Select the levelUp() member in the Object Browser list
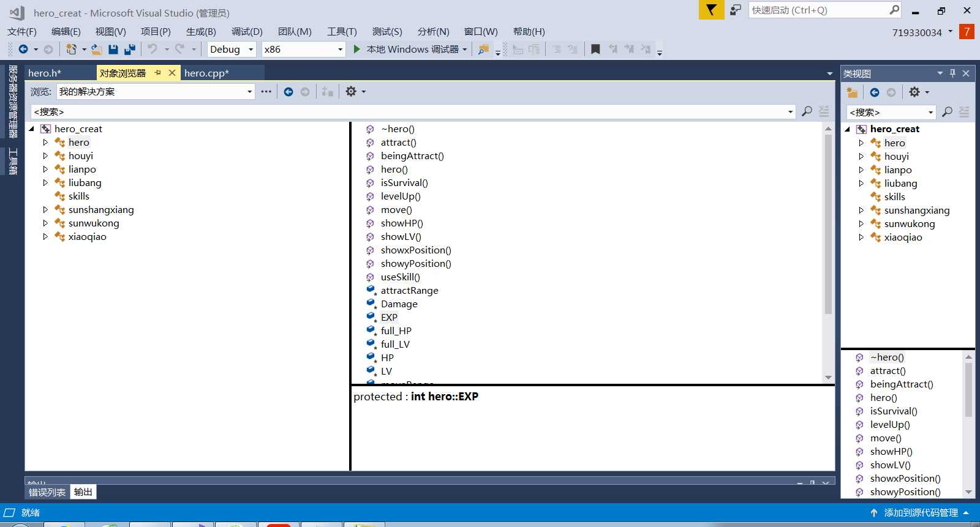This screenshot has height=527, width=980. point(401,196)
